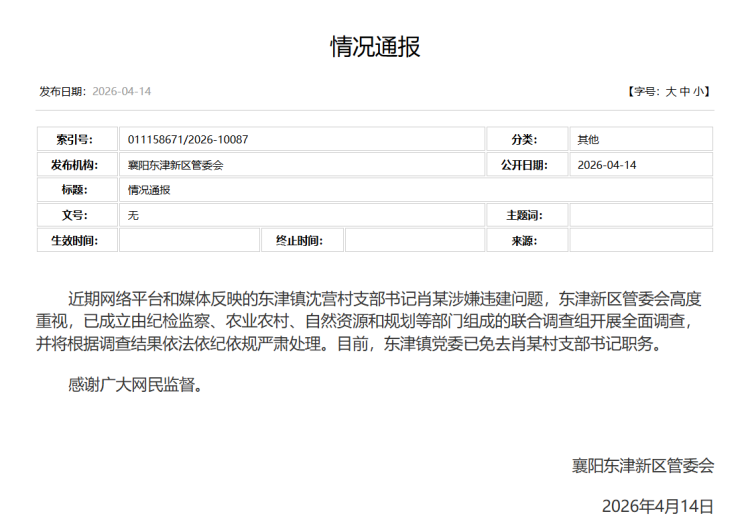Click the empty 生效时间 value cell
750x526 pixels.
188,240
